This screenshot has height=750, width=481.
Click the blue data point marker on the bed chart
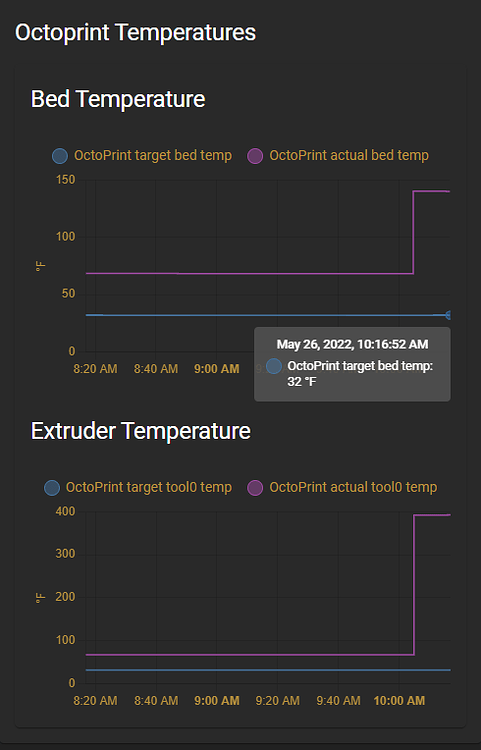448,315
